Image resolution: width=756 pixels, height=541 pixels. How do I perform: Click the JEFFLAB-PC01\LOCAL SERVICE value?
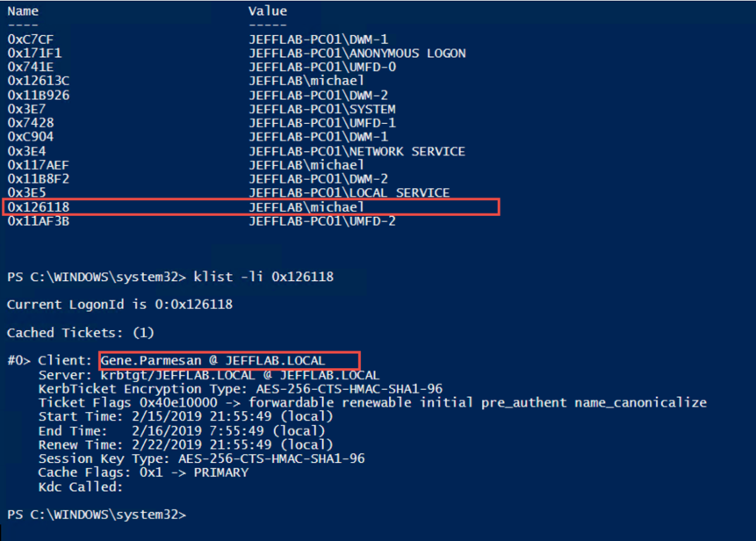[349, 193]
